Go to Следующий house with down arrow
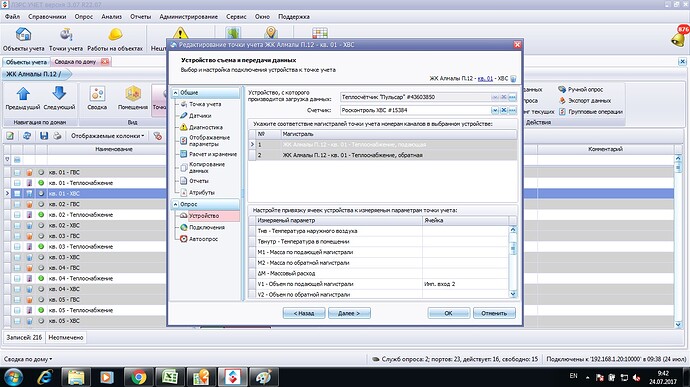 (59, 99)
